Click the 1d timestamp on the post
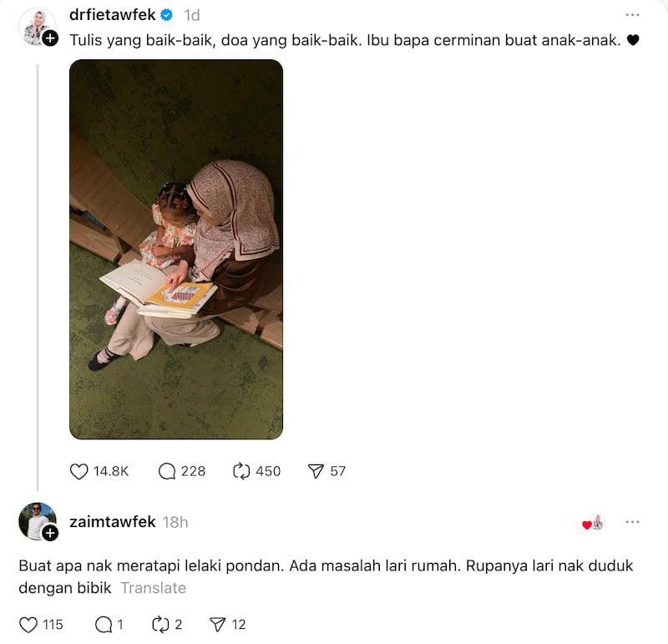Image resolution: width=668 pixels, height=644 pixels. click(x=192, y=15)
